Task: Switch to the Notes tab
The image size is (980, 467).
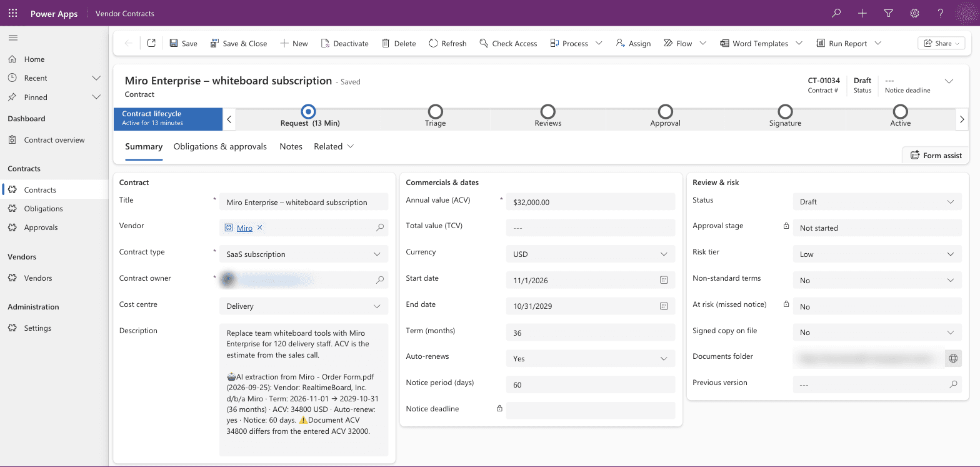Action: point(291,146)
